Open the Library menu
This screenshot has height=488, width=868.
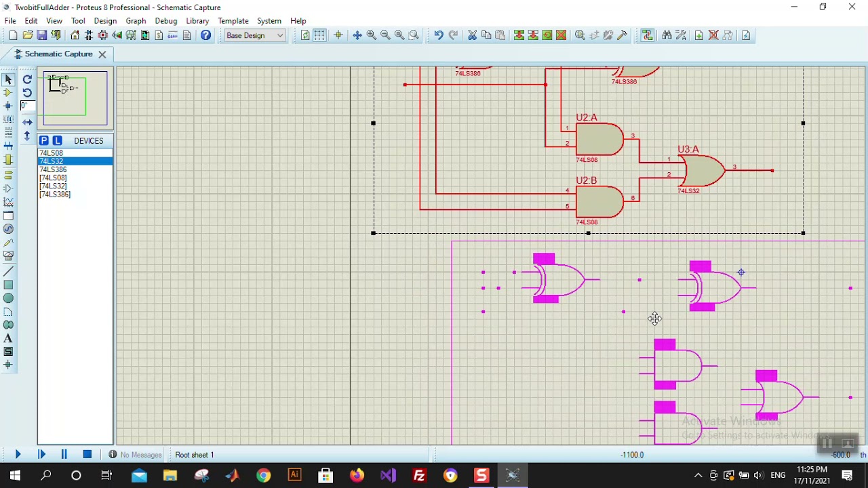(197, 21)
